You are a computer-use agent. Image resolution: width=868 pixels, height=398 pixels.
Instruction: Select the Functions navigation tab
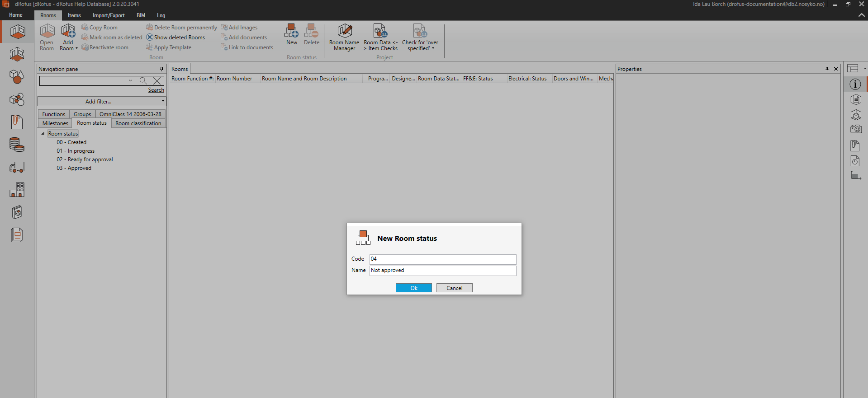click(x=54, y=114)
